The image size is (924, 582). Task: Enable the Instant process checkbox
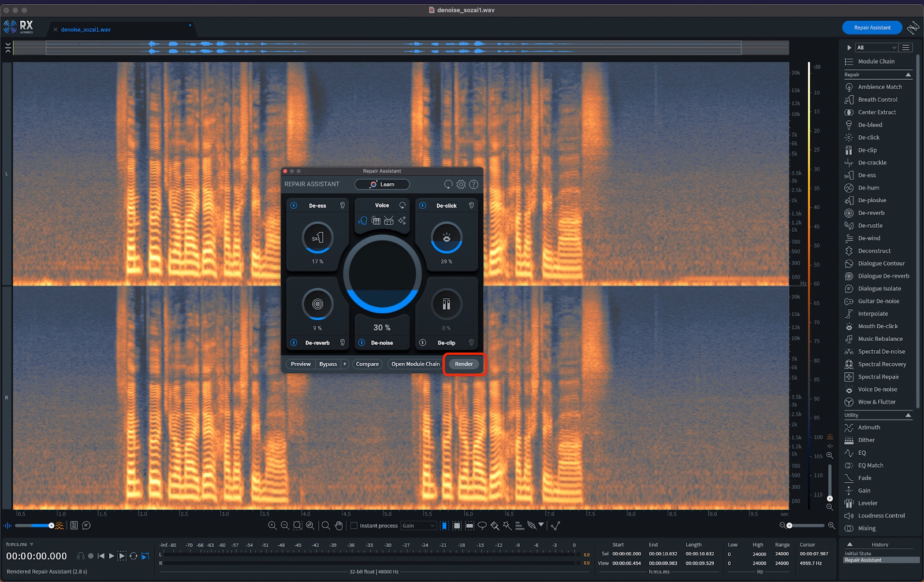coord(354,526)
